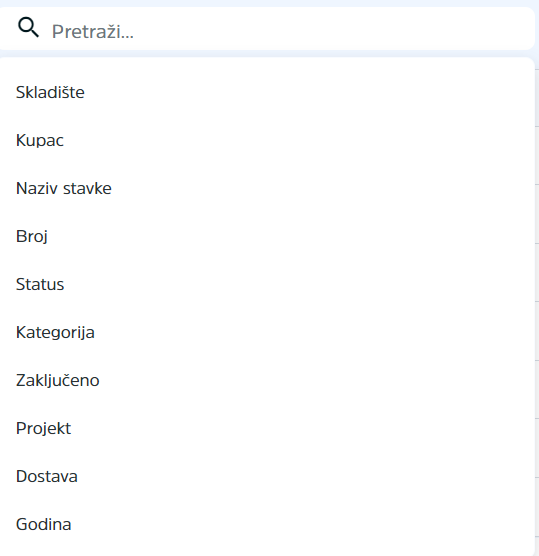Activate the search box placeholder text
The width and height of the screenshot is (539, 556).
click(x=93, y=32)
